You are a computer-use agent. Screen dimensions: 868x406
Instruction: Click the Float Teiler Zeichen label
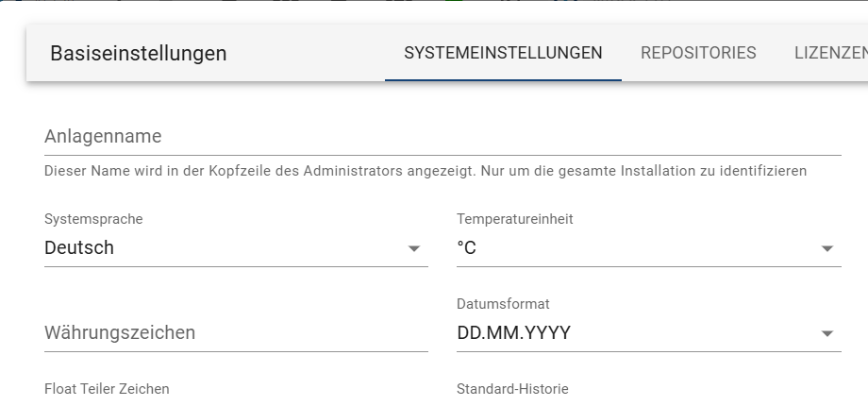tap(107, 389)
